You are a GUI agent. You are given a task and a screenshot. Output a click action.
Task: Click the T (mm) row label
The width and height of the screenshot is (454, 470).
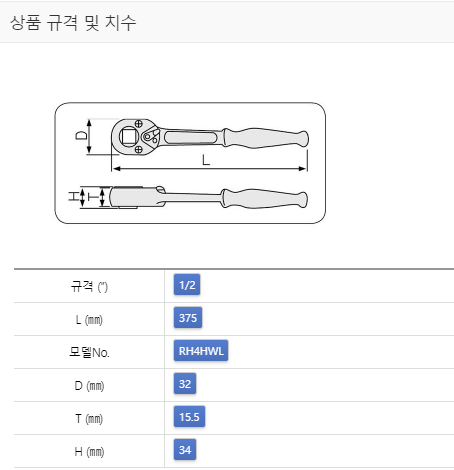point(89,419)
